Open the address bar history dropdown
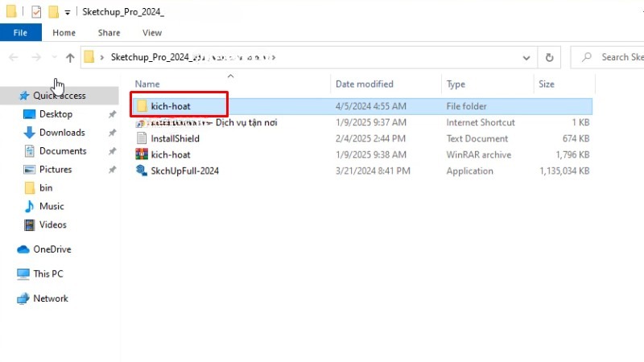Image resolution: width=644 pixels, height=362 pixels. pos(526,57)
